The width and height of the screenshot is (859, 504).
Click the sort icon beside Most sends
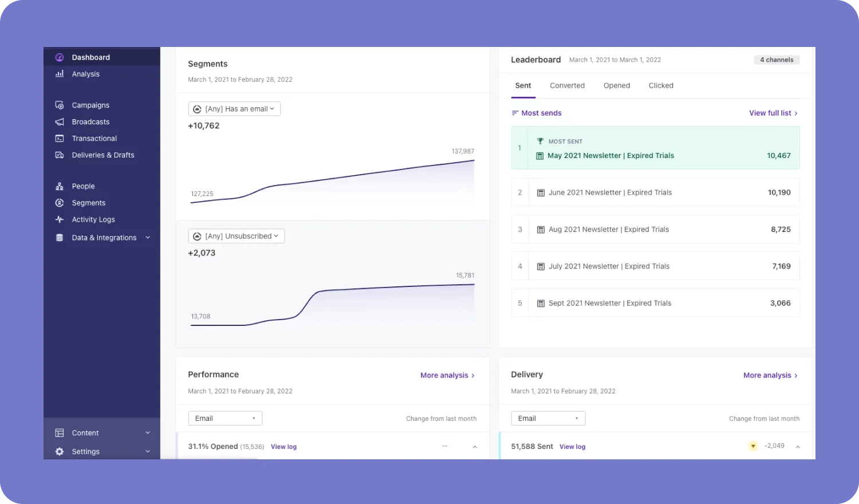coord(515,113)
